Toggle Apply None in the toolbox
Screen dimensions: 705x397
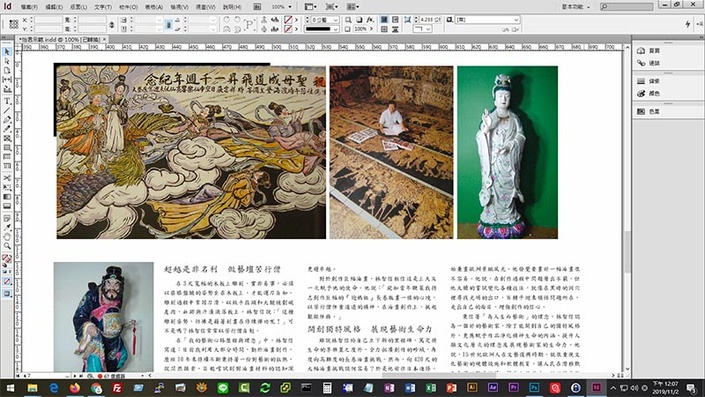7,281
